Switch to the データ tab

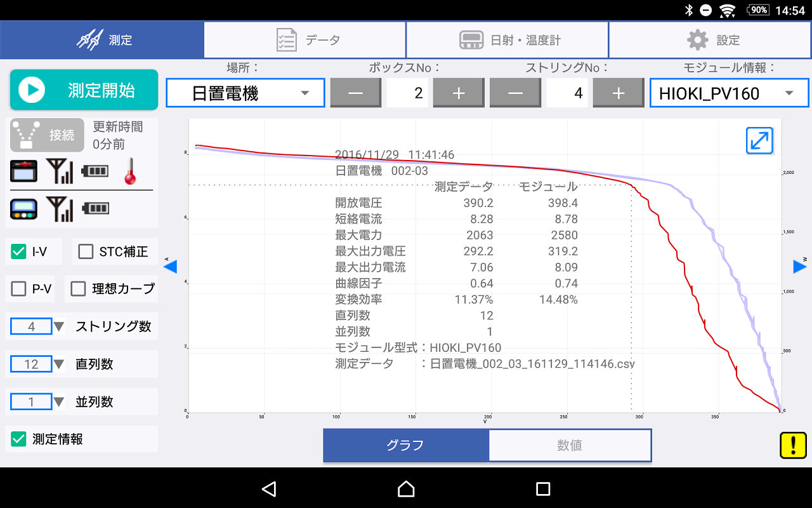point(304,40)
